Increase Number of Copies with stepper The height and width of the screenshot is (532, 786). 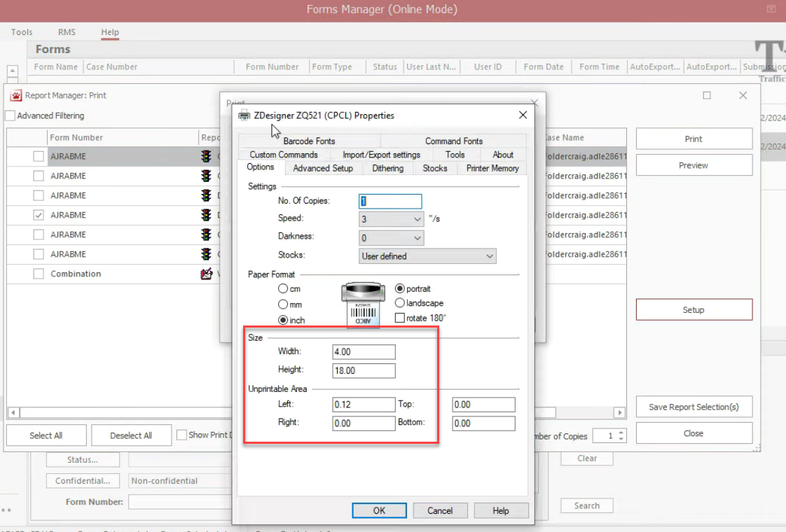621,433
